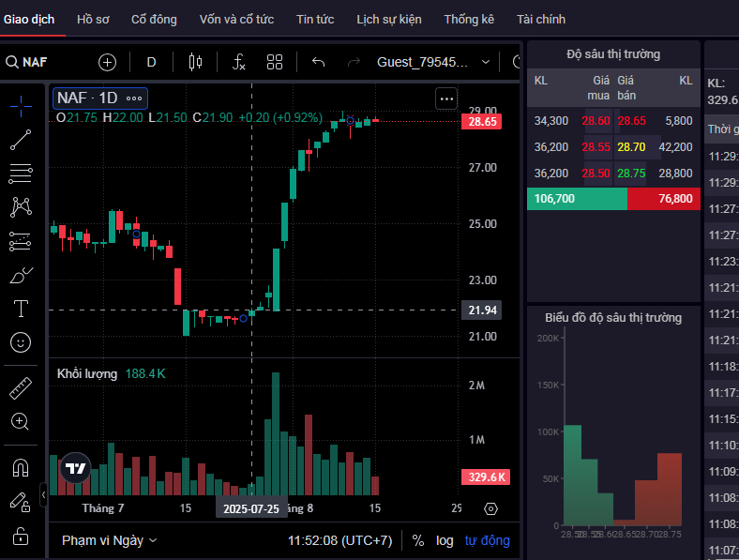Open the indicator templates grid

[275, 62]
